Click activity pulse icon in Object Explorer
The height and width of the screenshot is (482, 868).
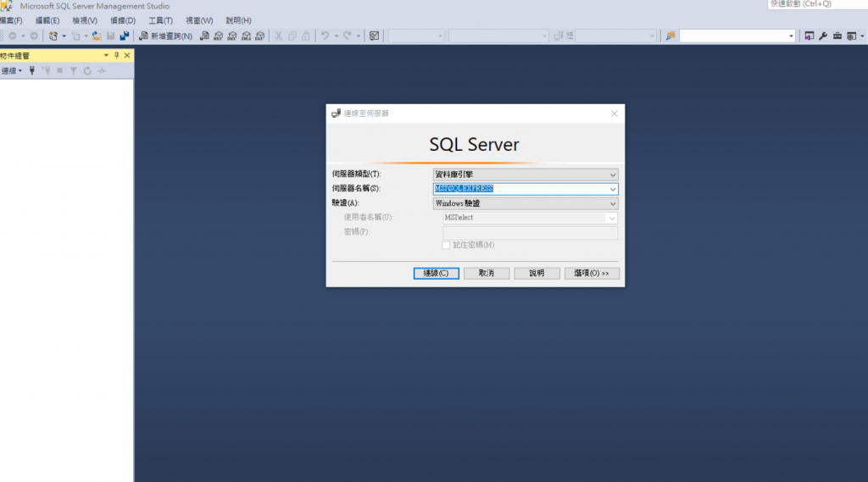102,71
